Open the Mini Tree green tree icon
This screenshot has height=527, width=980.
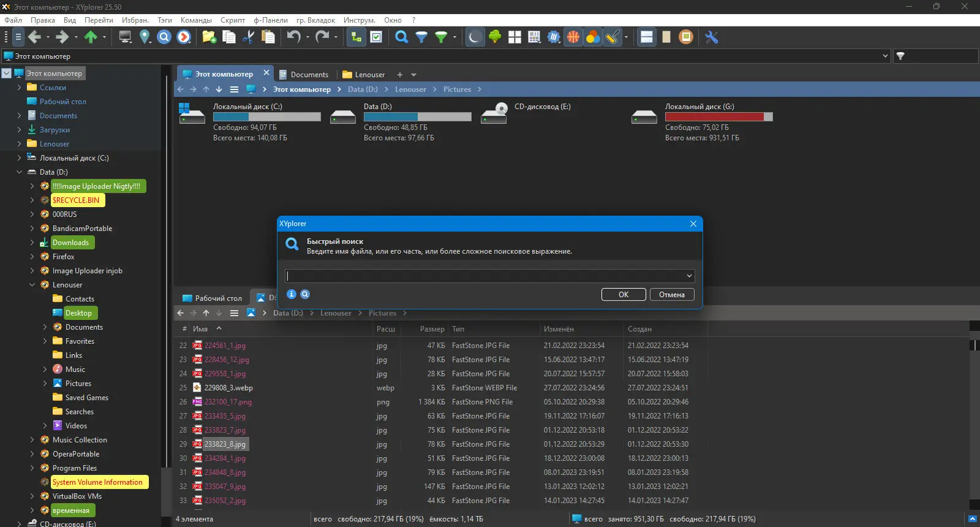495,37
